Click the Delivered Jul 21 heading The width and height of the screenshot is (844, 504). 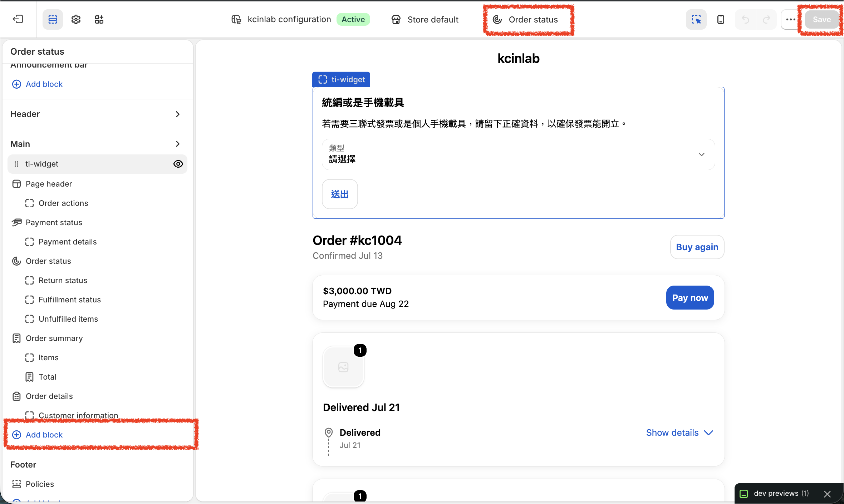(x=361, y=407)
